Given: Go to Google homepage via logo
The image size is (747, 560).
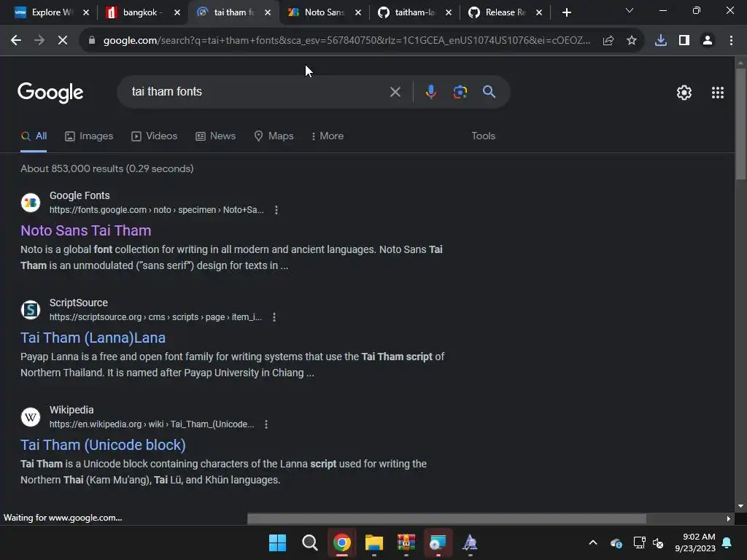Looking at the screenshot, I should click(50, 93).
